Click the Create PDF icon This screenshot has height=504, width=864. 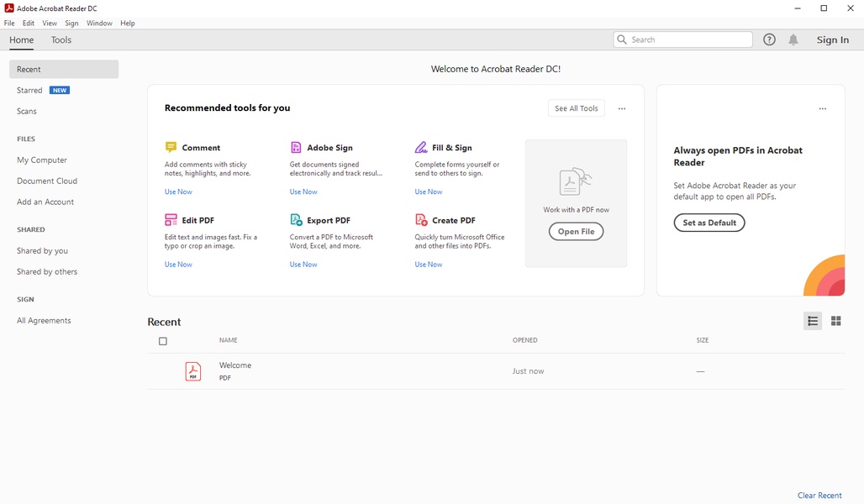[421, 220]
